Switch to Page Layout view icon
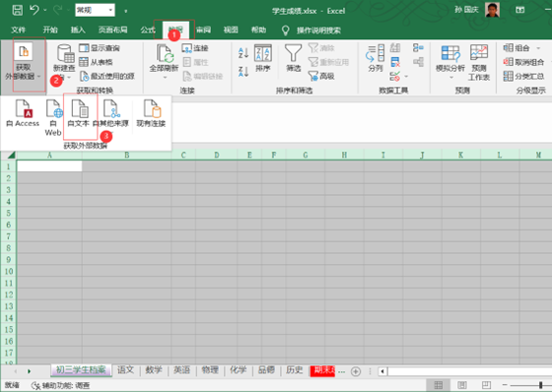Viewport: 552px width, 392px height. pos(462,385)
